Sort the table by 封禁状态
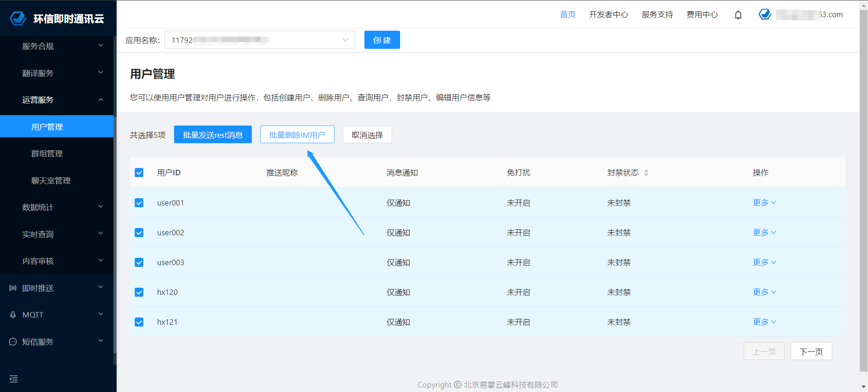This screenshot has height=392, width=868. (x=646, y=173)
